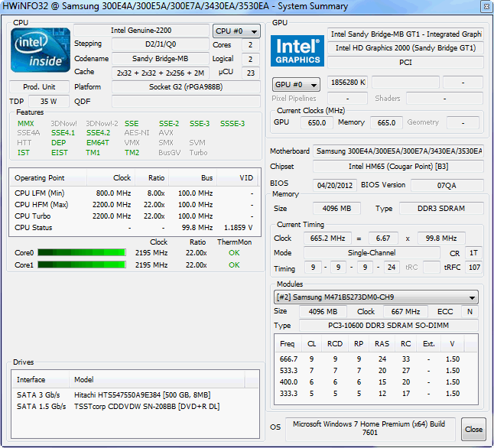This screenshot has height=448, width=494.
Task: Click the tRFC value 107
Action: click(473, 268)
